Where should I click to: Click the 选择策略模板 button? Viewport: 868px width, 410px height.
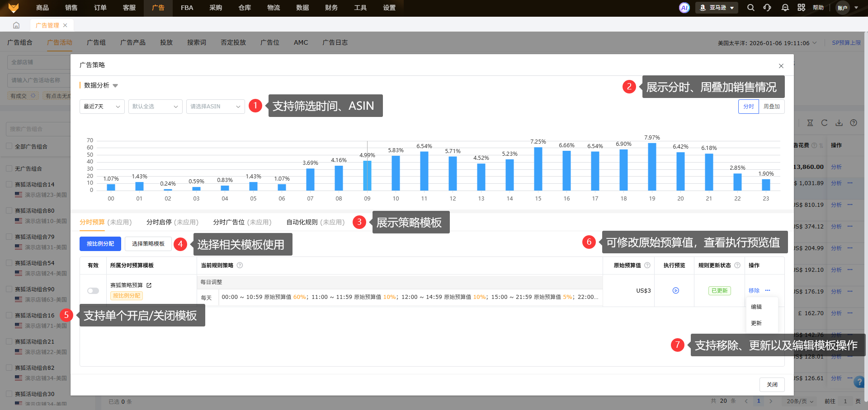(x=148, y=244)
